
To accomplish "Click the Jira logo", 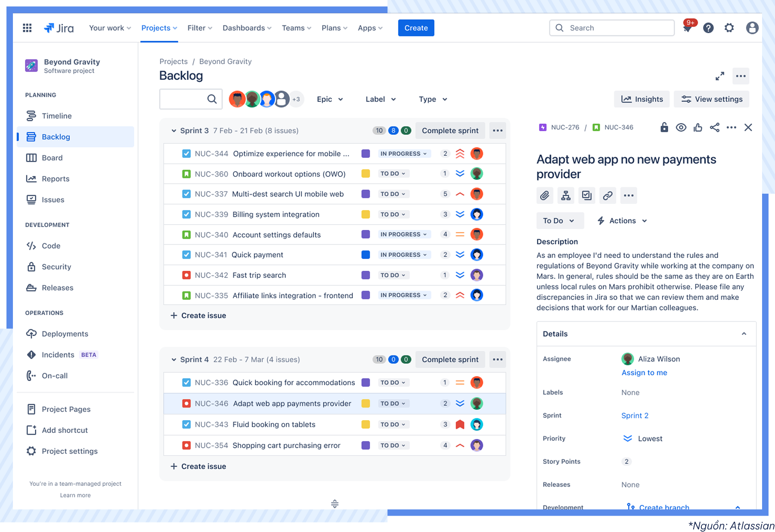I will [59, 28].
